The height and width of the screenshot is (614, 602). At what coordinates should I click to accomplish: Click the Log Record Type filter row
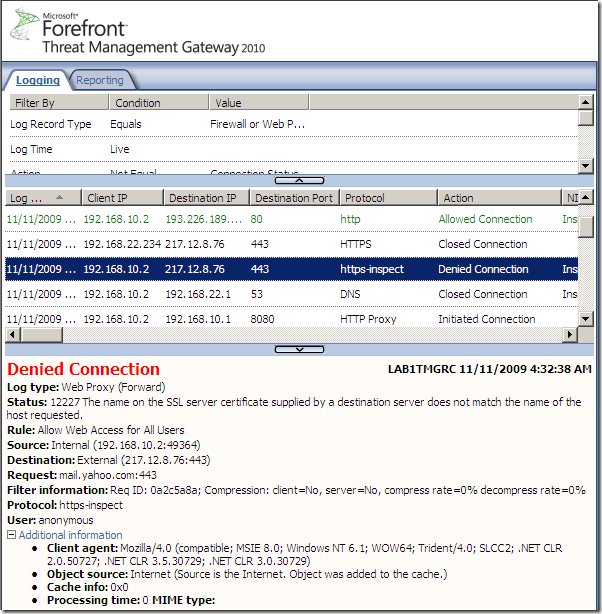293,124
